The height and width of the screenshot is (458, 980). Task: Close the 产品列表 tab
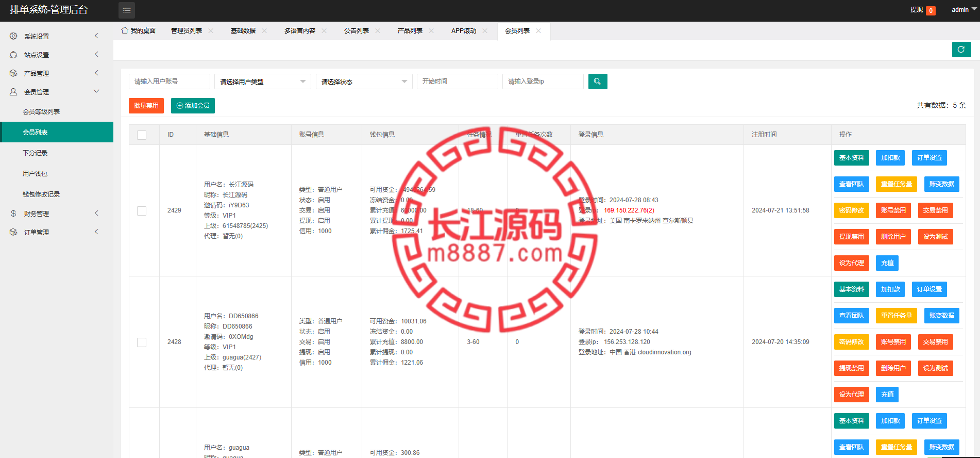click(x=431, y=31)
